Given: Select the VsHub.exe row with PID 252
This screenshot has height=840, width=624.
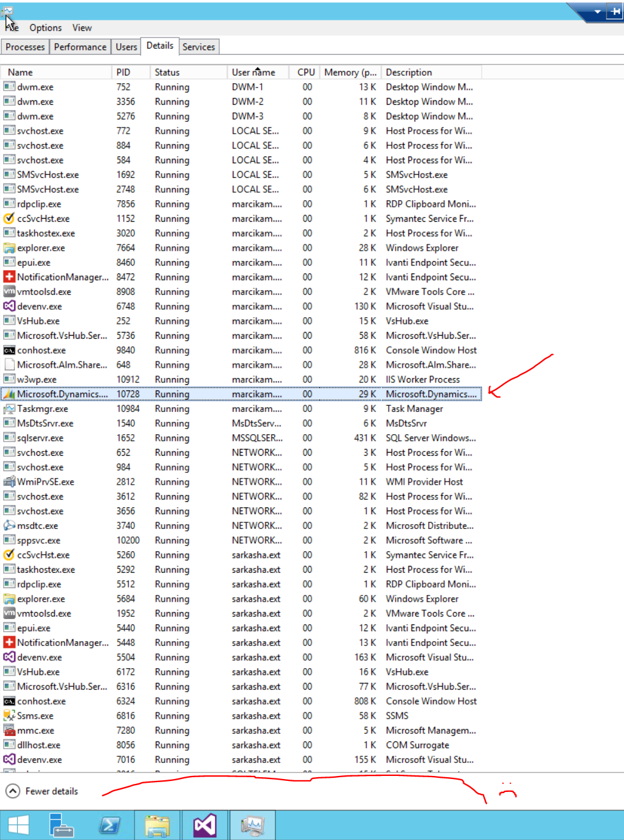Looking at the screenshot, I should point(241,321).
